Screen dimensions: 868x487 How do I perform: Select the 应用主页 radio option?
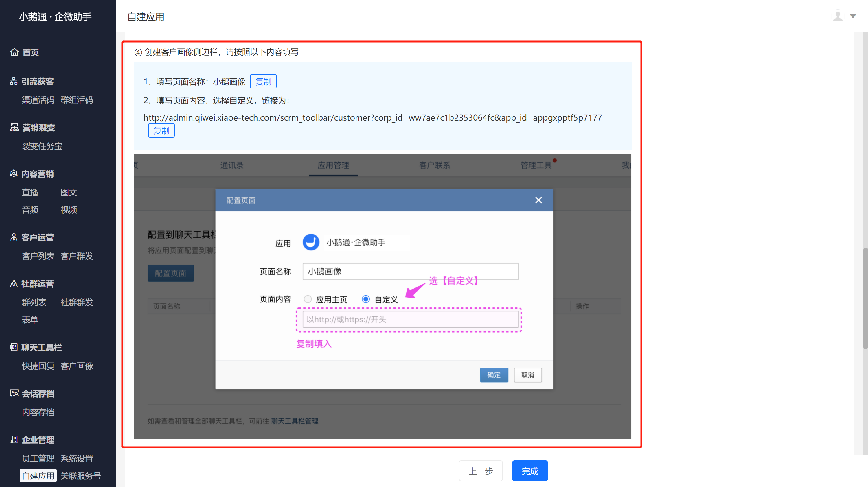308,299
